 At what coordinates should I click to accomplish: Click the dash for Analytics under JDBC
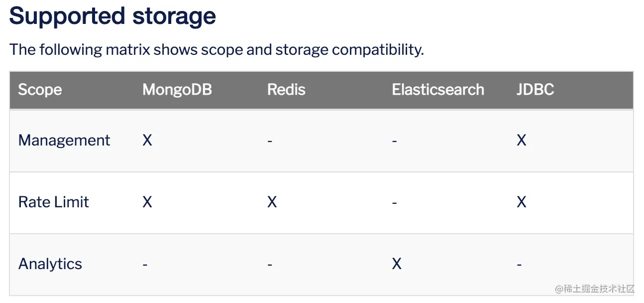point(519,265)
